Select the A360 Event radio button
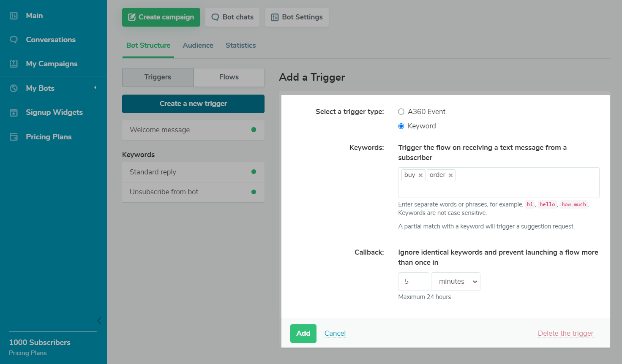The image size is (622, 364). point(401,112)
